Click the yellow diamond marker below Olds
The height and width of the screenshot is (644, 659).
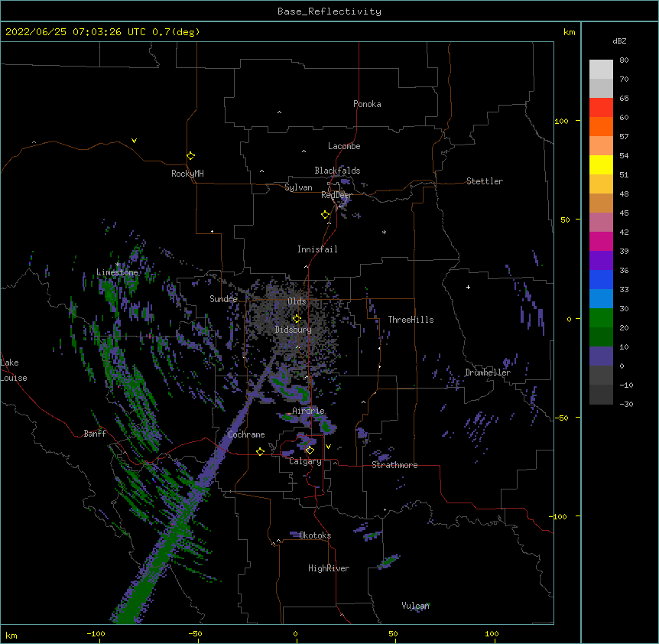pyautogui.click(x=297, y=319)
